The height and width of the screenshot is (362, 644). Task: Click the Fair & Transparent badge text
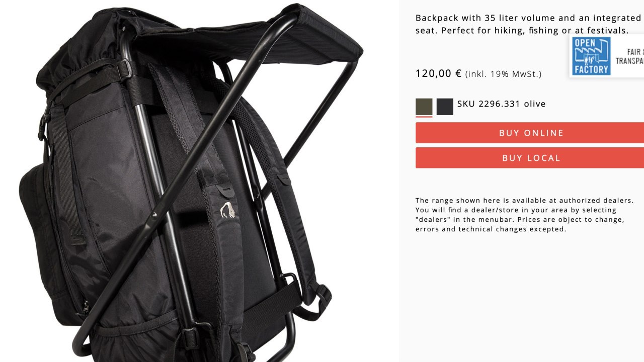629,56
